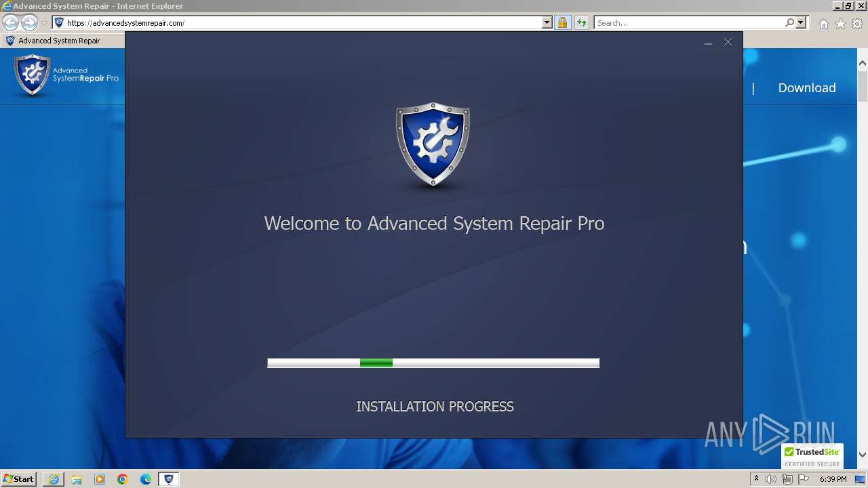Click the 'INSTALLATION PROGRESS' label
The width and height of the screenshot is (868, 488).
pos(435,407)
